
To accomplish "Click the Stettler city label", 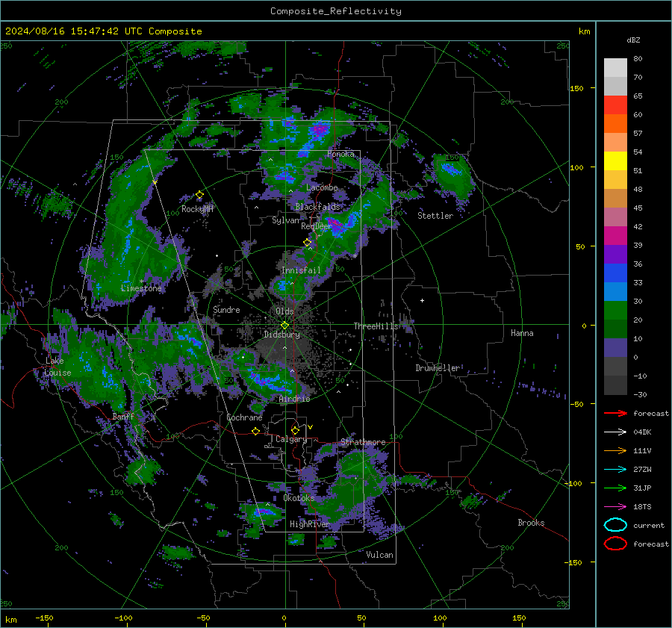I will point(435,216).
